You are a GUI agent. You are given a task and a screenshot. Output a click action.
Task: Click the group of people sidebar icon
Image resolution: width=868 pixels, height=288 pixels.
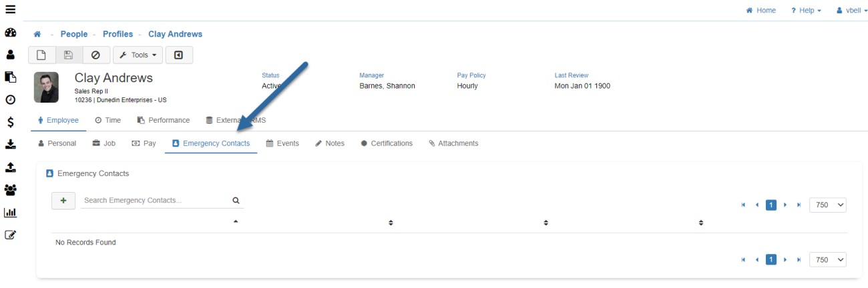point(10,190)
